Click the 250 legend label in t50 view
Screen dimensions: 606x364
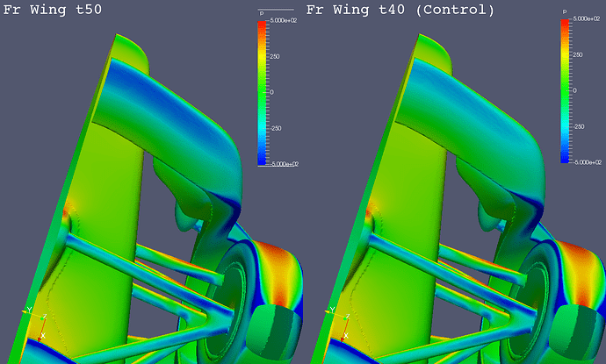(274, 56)
